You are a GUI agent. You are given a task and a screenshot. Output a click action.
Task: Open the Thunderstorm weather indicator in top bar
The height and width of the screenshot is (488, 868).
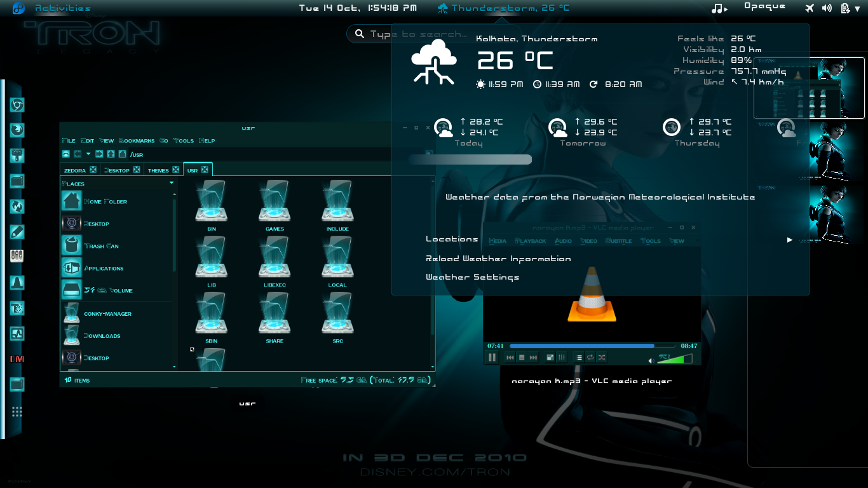(503, 8)
